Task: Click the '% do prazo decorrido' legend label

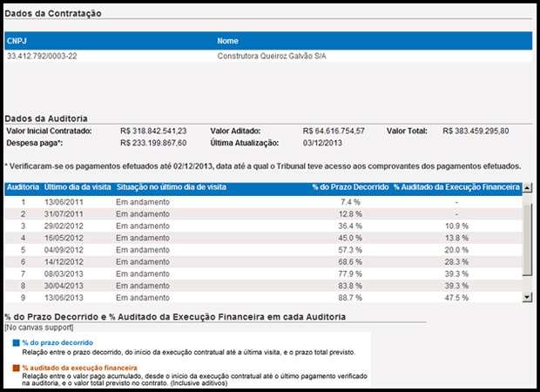Action: [57, 343]
